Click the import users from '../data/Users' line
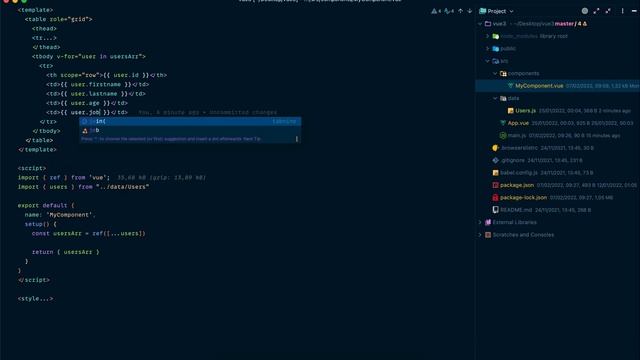The width and height of the screenshot is (640, 360). tap(83, 187)
